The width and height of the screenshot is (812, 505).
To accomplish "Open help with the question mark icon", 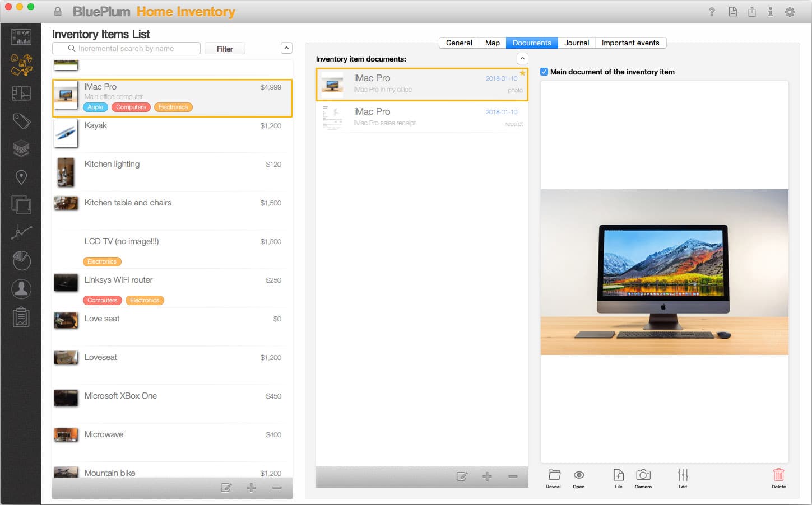I will click(x=712, y=12).
